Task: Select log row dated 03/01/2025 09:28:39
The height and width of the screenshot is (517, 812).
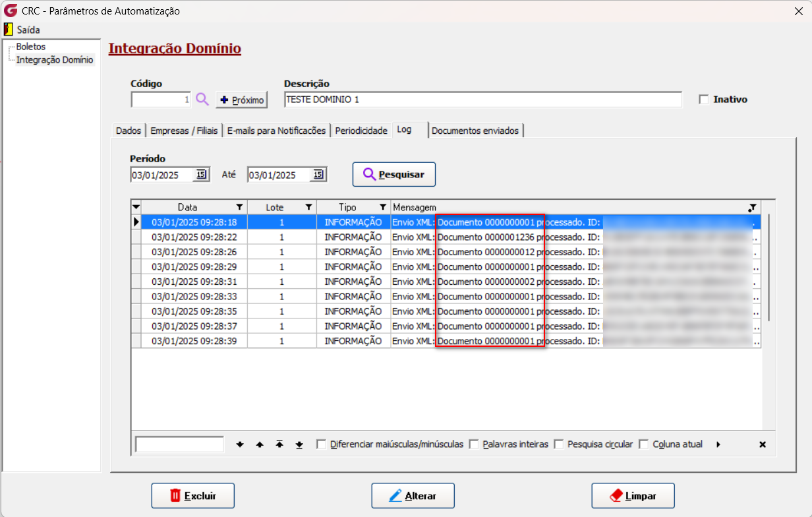Action: click(446, 341)
